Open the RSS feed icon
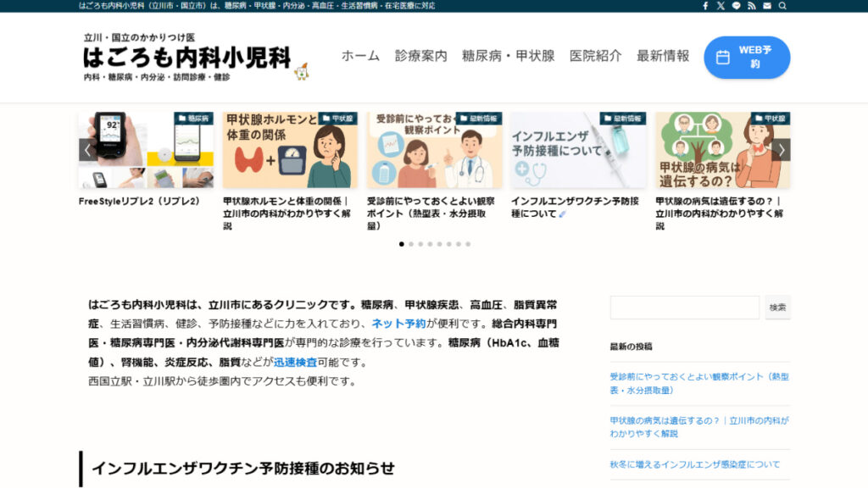The width and height of the screenshot is (868, 488). coord(751,6)
